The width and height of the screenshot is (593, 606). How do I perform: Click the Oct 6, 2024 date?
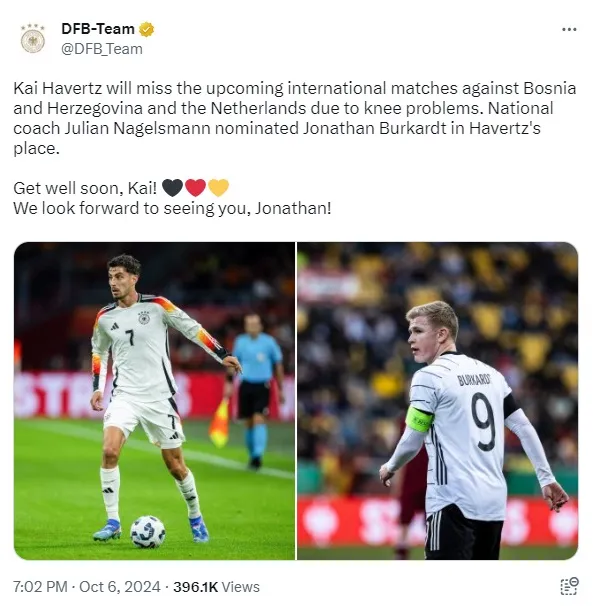click(120, 587)
